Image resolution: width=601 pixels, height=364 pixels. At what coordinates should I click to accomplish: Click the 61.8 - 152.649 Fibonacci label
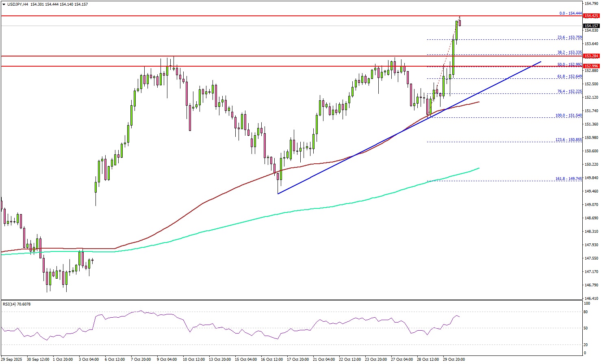[569, 76]
